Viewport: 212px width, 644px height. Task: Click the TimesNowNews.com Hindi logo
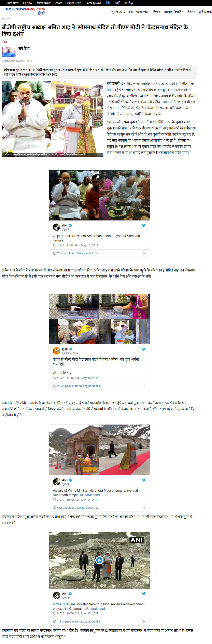pyautogui.click(x=25, y=11)
